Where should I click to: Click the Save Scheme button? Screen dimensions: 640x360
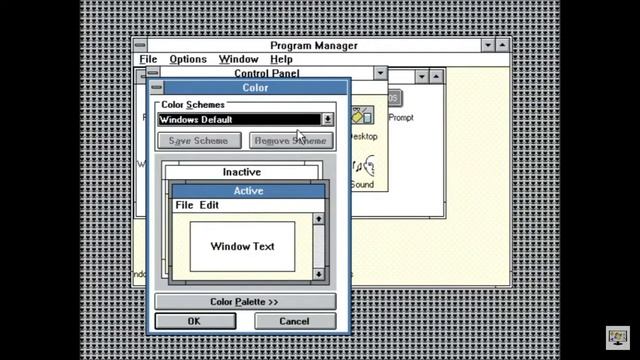tap(199, 140)
